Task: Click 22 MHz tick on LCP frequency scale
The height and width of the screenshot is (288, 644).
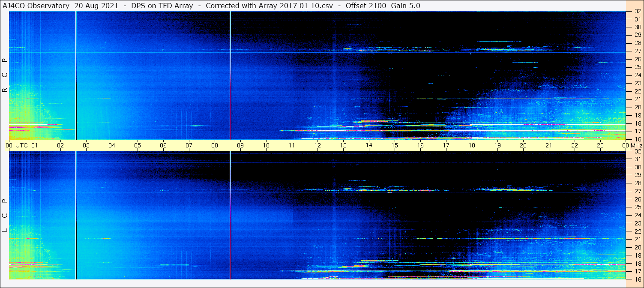Action: pos(637,231)
